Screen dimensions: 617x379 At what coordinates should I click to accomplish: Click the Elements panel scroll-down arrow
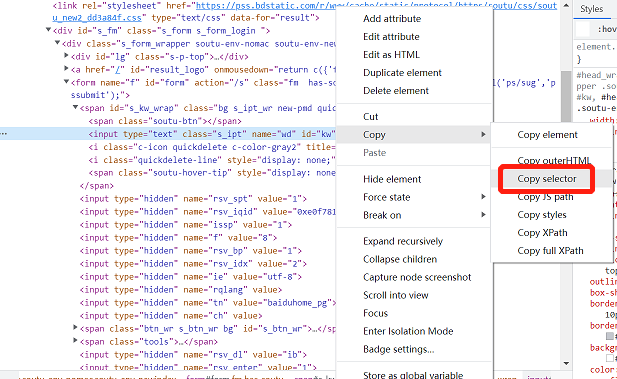[x=566, y=363]
